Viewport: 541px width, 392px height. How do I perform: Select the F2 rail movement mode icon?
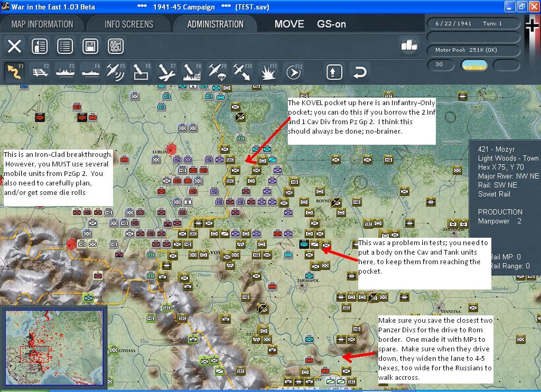pos(40,72)
